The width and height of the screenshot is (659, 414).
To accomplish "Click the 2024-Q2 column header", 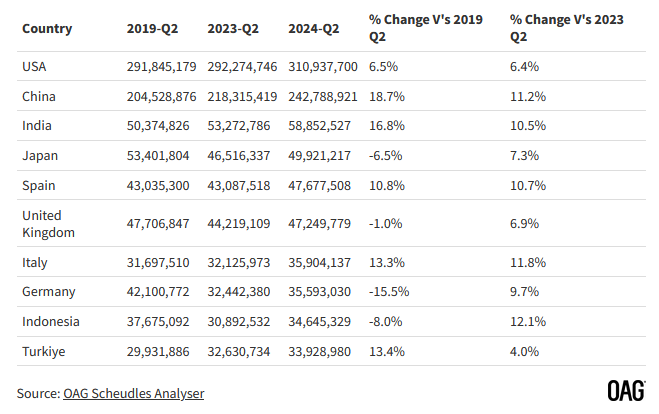I will pyautogui.click(x=313, y=28).
